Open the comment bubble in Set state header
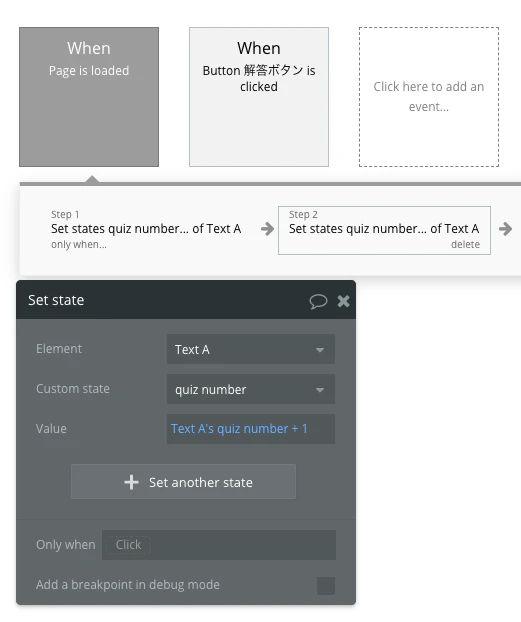This screenshot has height=622, width=521. tap(318, 301)
